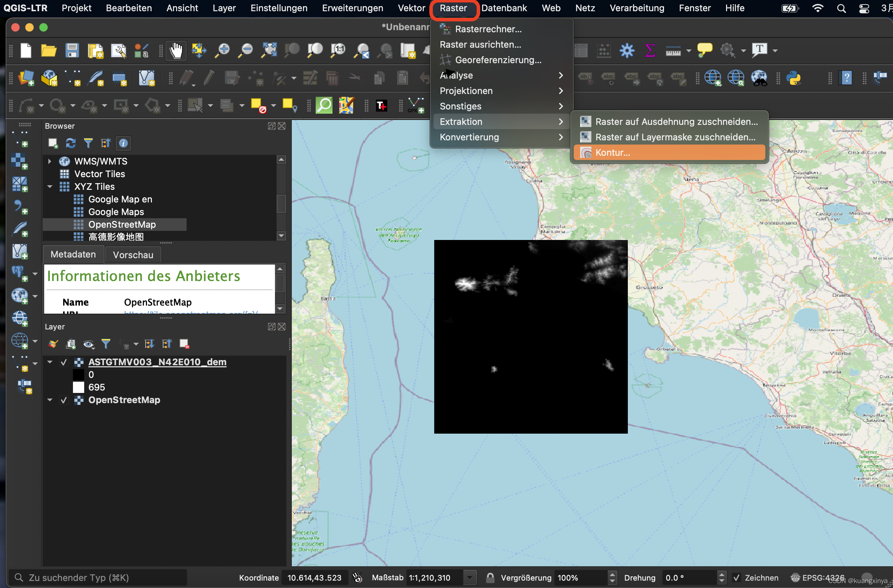
Task: Click the white 695 color swatch
Action: pos(79,387)
